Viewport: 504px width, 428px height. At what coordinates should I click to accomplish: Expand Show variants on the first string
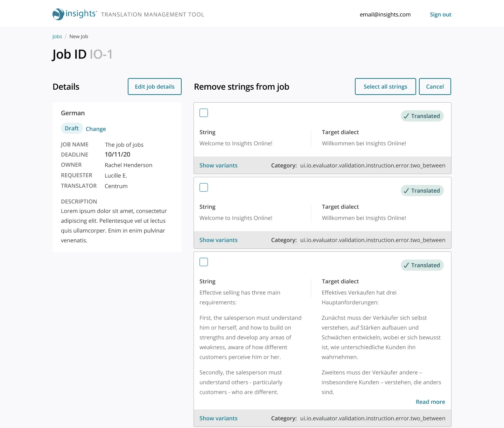click(x=218, y=165)
